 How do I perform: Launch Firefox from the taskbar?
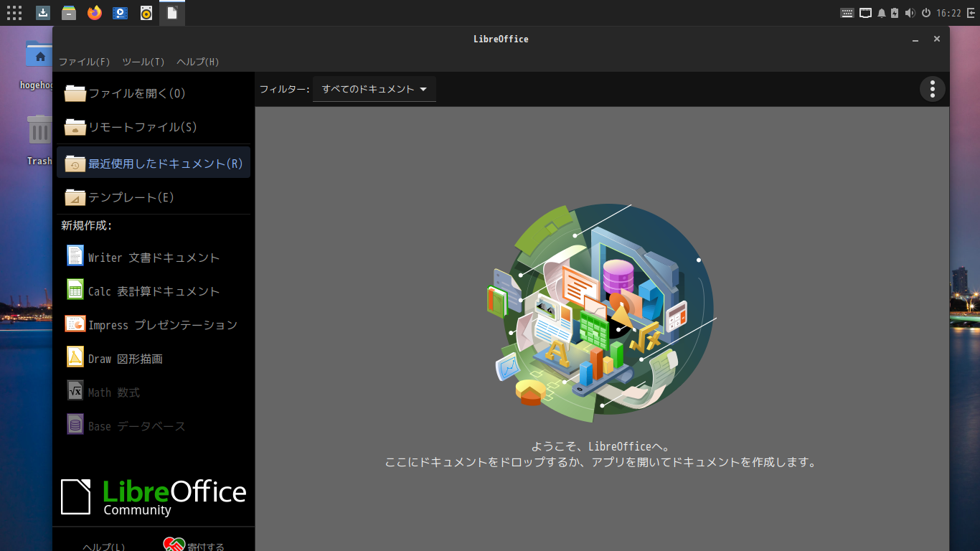point(94,12)
